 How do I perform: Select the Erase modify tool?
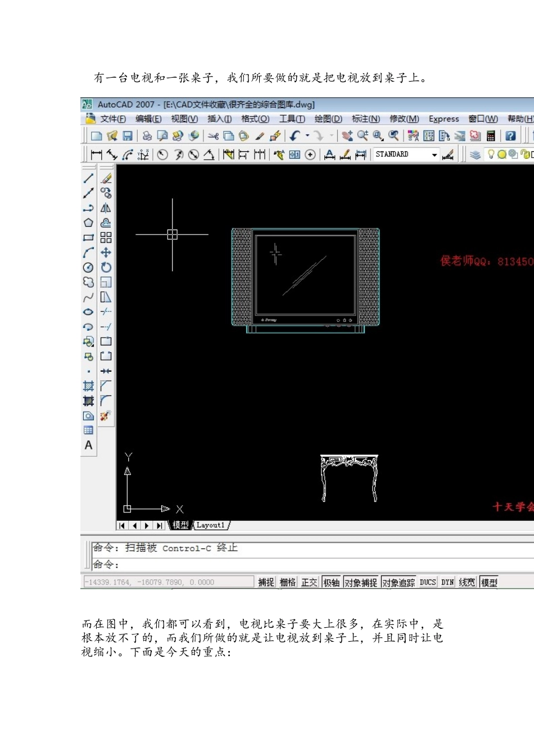coord(106,178)
